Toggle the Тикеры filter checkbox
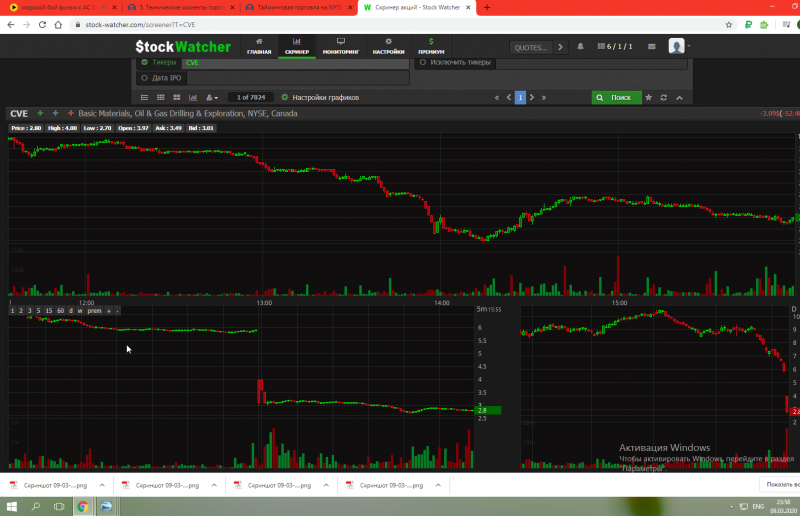This screenshot has width=800, height=516. (x=144, y=62)
